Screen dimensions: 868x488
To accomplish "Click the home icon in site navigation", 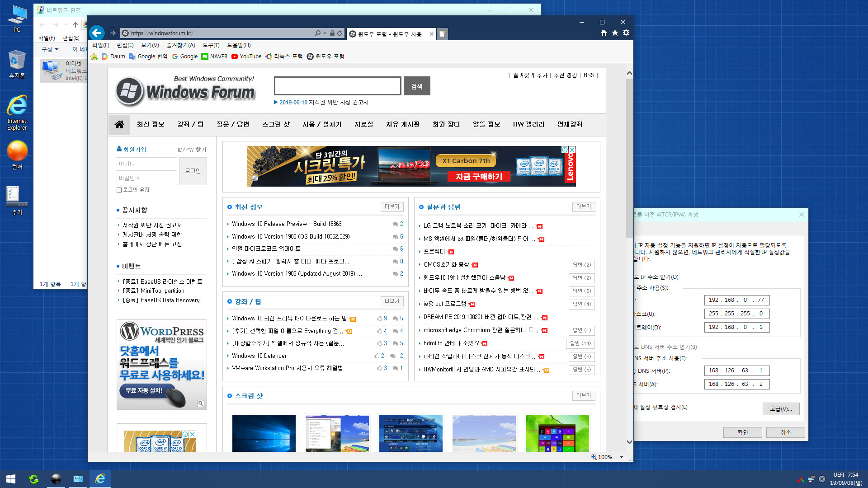I will (x=119, y=124).
